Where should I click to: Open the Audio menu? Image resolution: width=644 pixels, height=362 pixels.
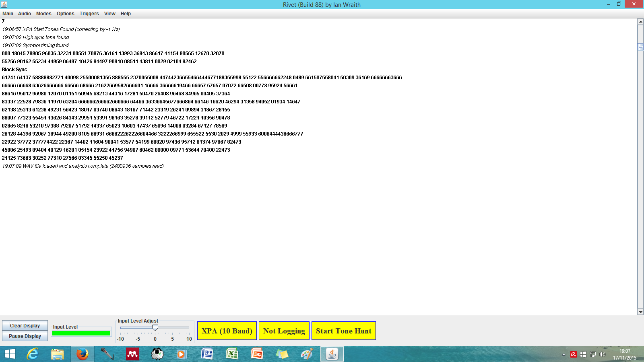24,14
